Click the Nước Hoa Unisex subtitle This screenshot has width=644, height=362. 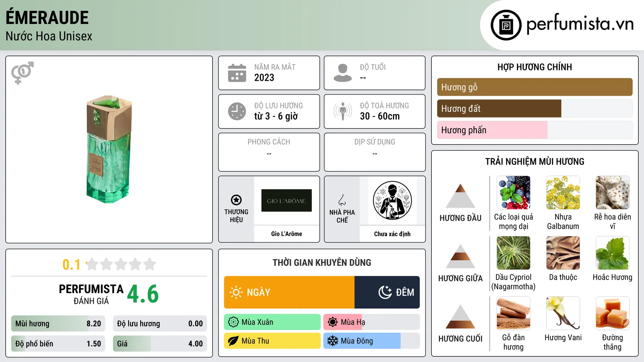pos(49,36)
